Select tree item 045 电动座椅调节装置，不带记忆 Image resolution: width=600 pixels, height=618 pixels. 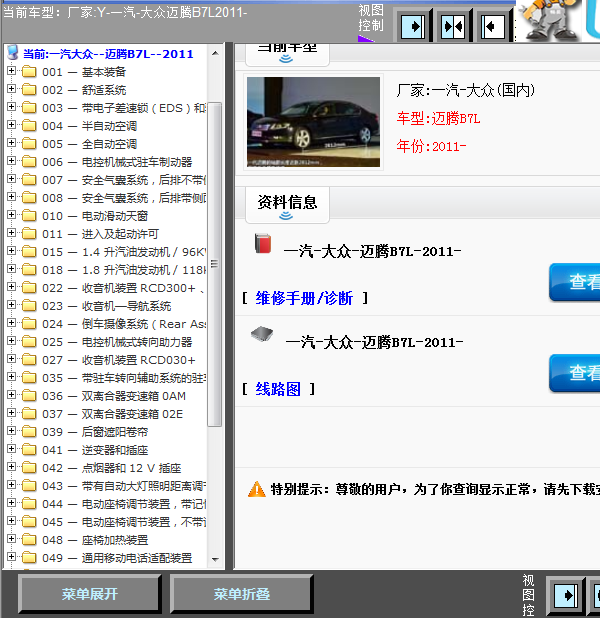click(x=124, y=522)
